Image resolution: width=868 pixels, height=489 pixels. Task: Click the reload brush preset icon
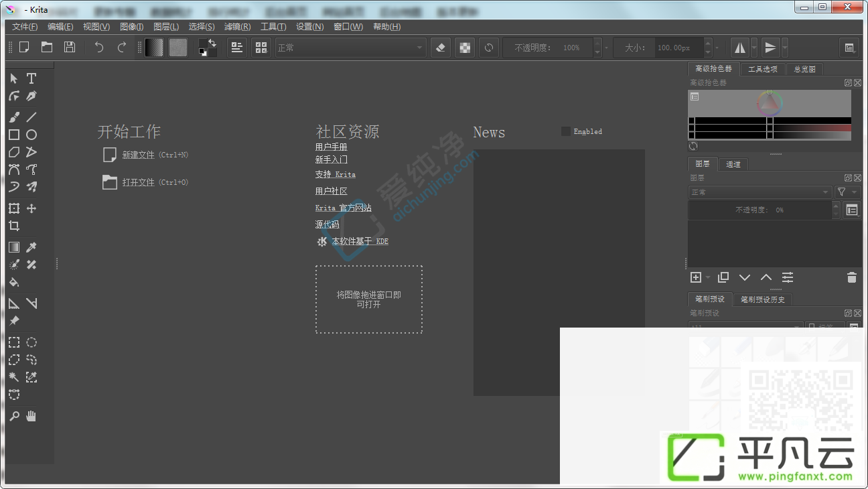[x=489, y=48]
